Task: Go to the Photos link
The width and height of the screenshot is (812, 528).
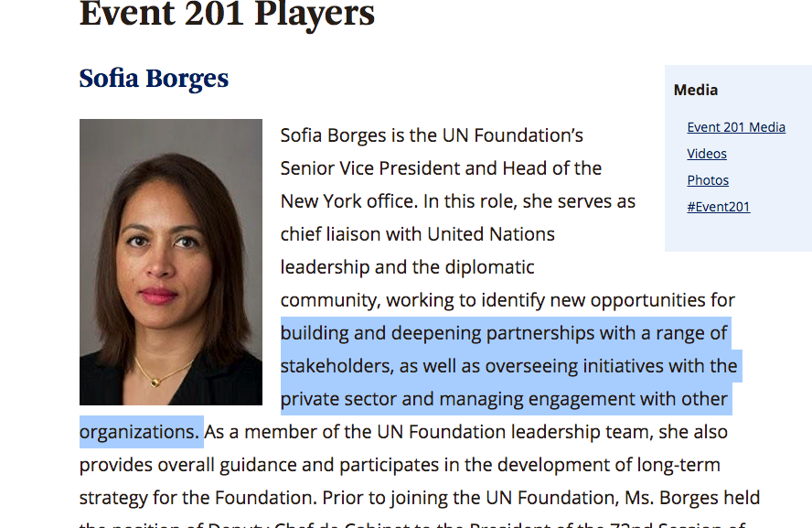Action: [x=708, y=180]
